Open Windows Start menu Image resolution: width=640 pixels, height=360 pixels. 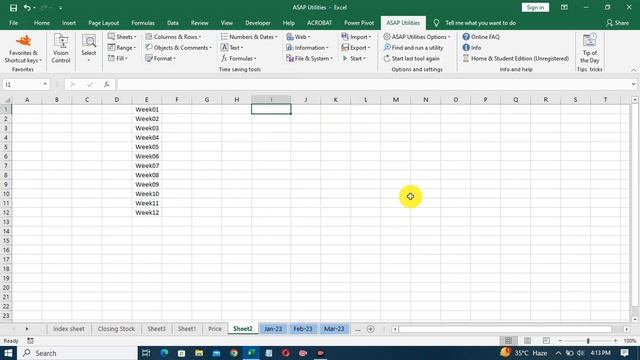click(8, 353)
